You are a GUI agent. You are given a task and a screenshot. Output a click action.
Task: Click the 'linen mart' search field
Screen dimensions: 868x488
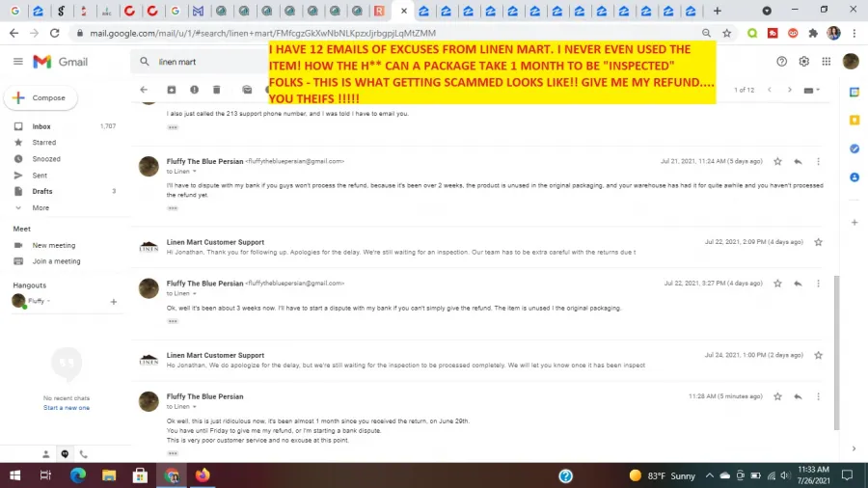(207, 62)
